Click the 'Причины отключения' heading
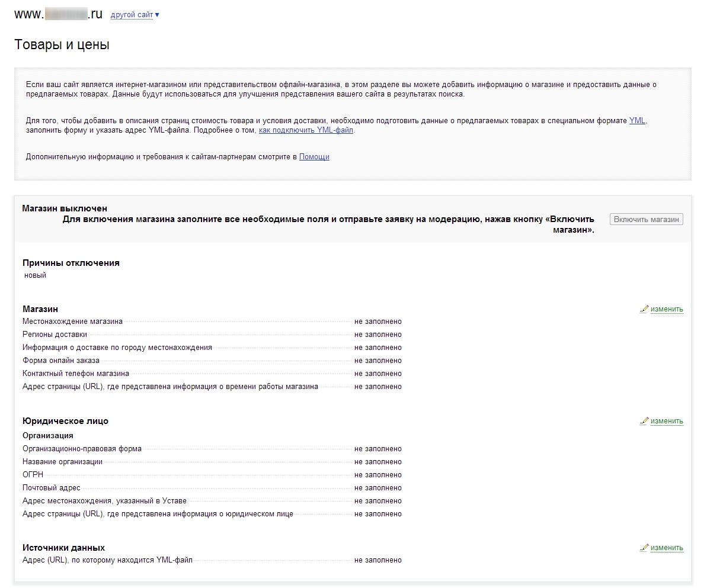The width and height of the screenshot is (707, 588). (71, 263)
